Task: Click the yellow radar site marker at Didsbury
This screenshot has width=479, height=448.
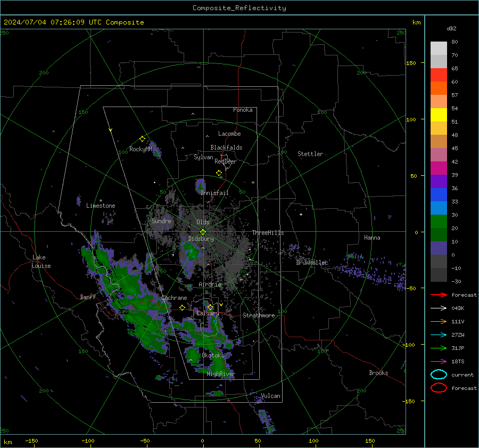Action: click(203, 232)
